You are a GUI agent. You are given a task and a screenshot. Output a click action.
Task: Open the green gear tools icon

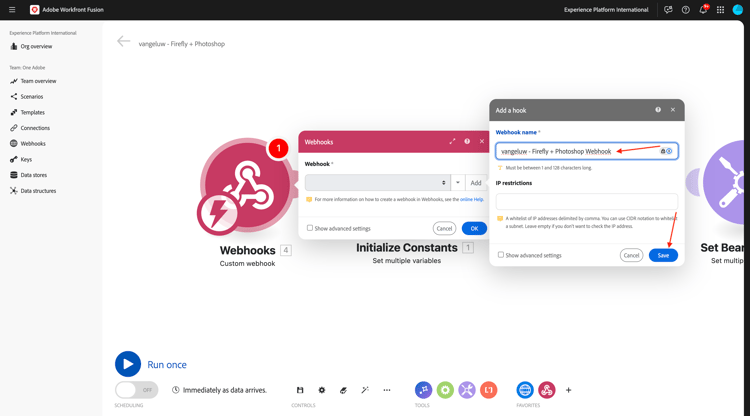point(445,390)
